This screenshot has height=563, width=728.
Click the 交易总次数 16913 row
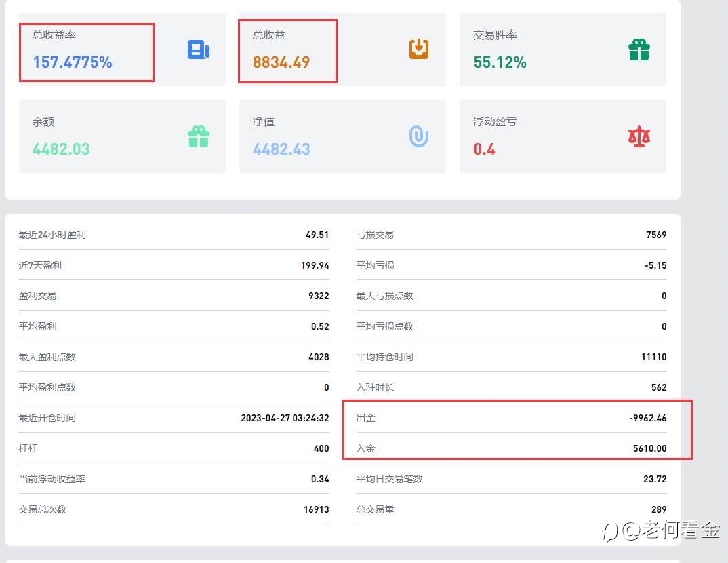(174, 509)
